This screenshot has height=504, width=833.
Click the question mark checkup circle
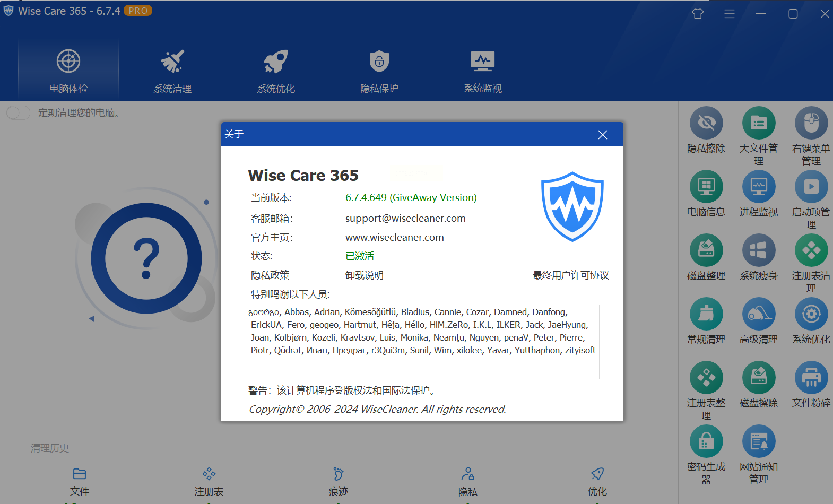click(146, 258)
